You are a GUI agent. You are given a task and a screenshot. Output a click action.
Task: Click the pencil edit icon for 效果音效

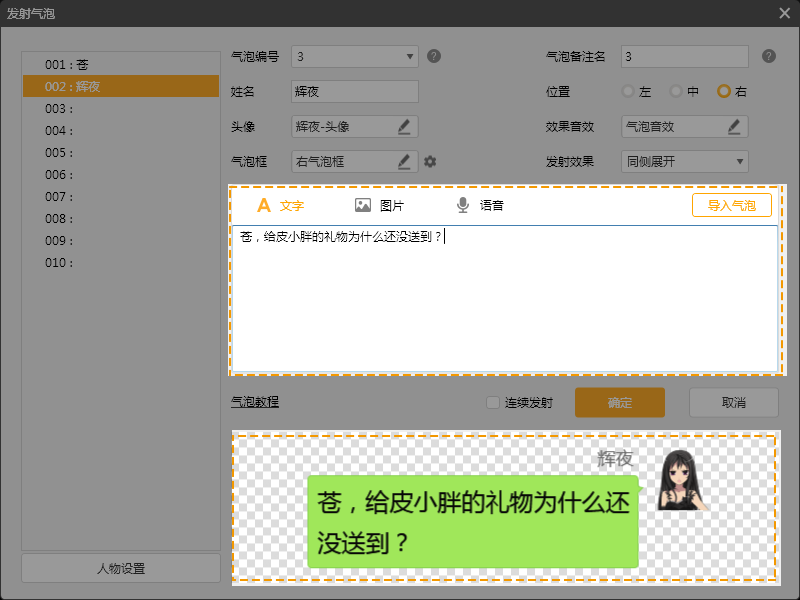click(x=734, y=127)
